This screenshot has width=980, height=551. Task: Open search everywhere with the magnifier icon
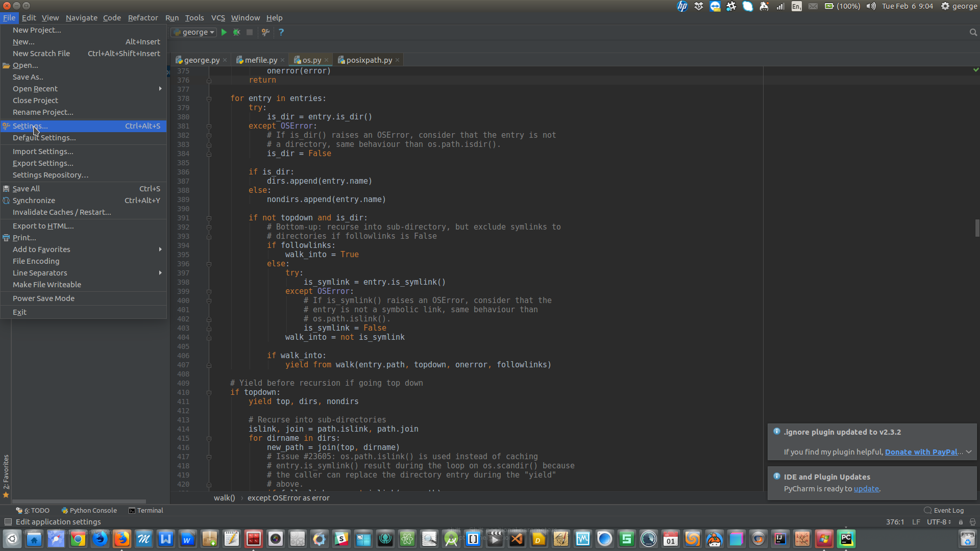973,32
